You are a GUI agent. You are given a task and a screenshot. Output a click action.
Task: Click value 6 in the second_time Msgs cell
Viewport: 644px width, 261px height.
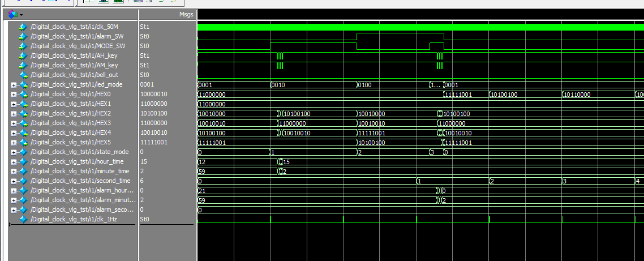pyautogui.click(x=141, y=181)
